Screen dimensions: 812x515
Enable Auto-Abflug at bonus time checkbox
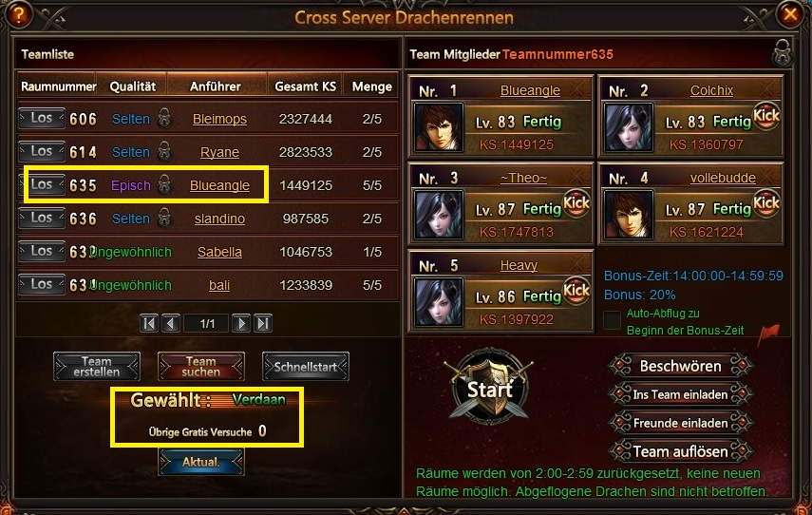(613, 319)
